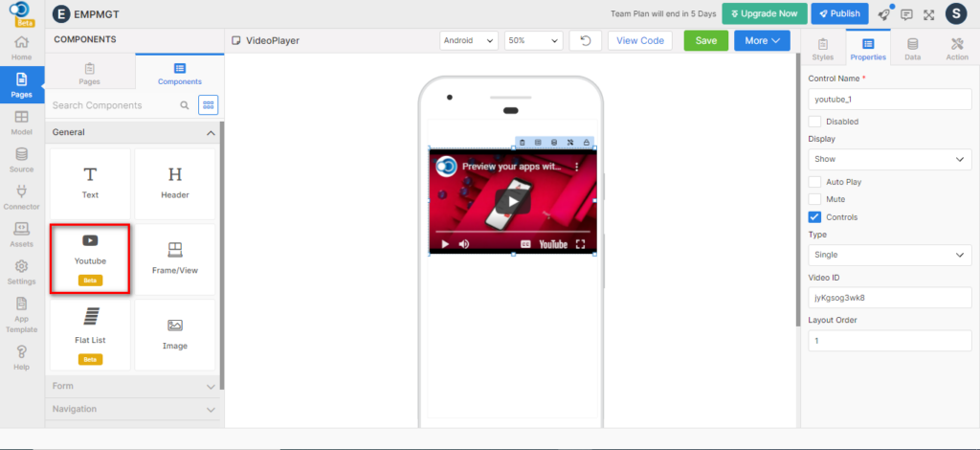Click the lock icon above the video
The image size is (980, 450).
point(587,143)
